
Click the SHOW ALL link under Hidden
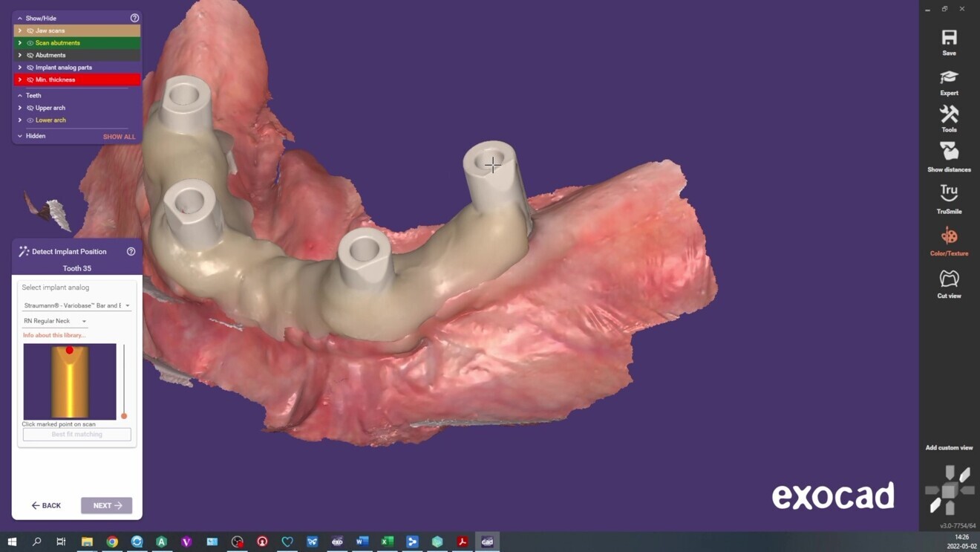coord(119,136)
